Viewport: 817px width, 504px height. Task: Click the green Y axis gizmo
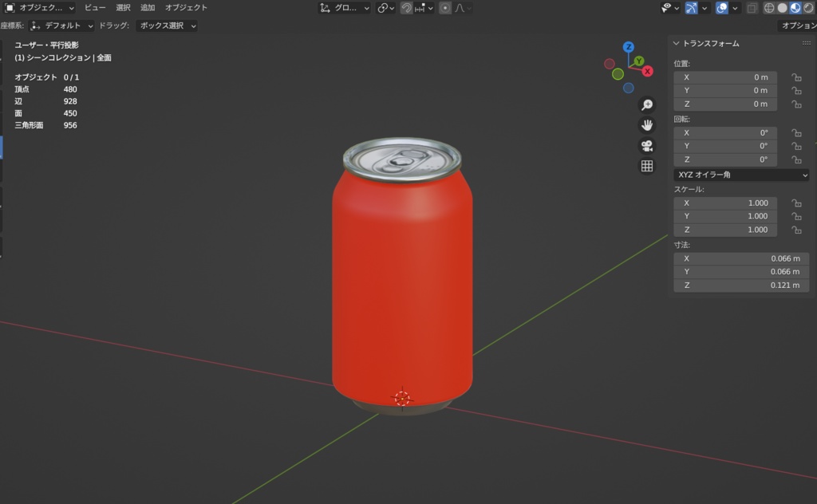(639, 61)
